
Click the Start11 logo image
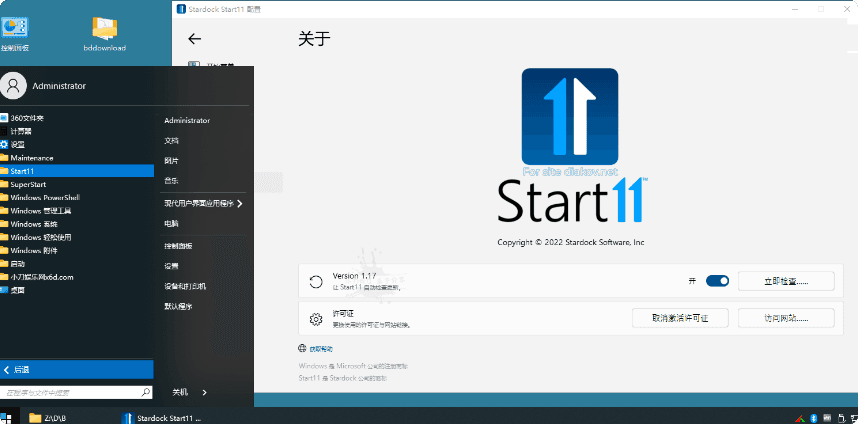570,116
